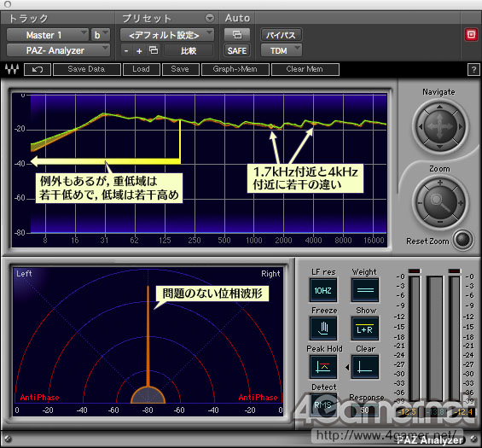Open the TDM format dropdown
This screenshot has height=448, width=482.
281,50
